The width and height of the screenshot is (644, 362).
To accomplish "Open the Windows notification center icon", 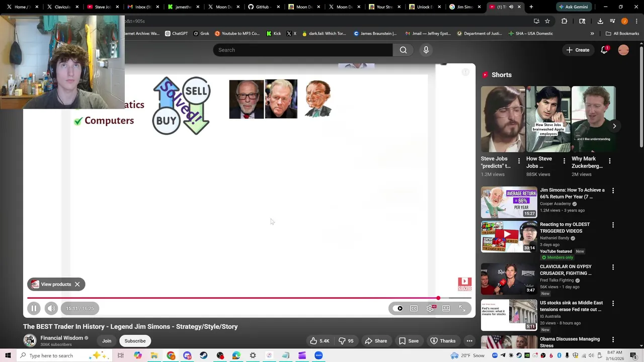I will click(x=633, y=355).
